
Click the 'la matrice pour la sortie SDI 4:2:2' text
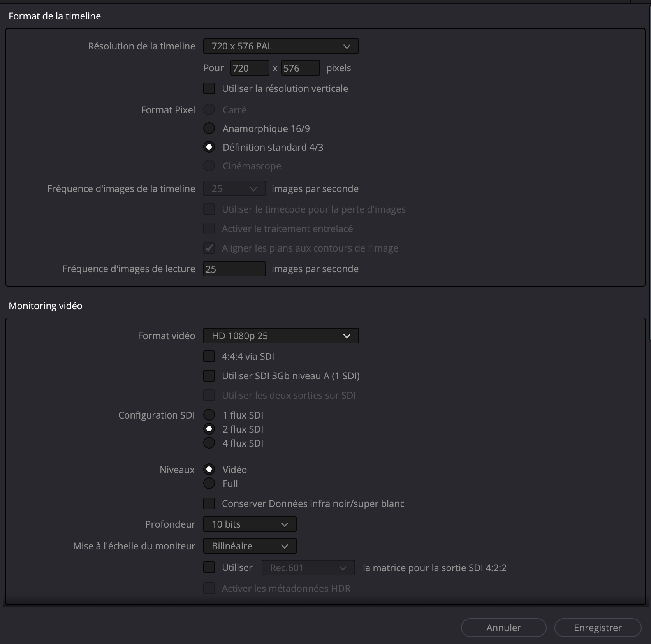click(435, 568)
